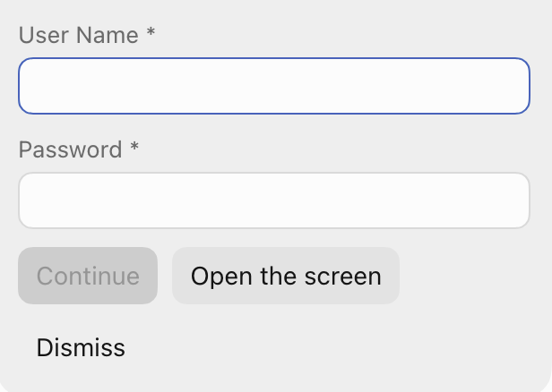Focus the text box under User Name
Viewport: 552px width, 392px height.
(274, 86)
